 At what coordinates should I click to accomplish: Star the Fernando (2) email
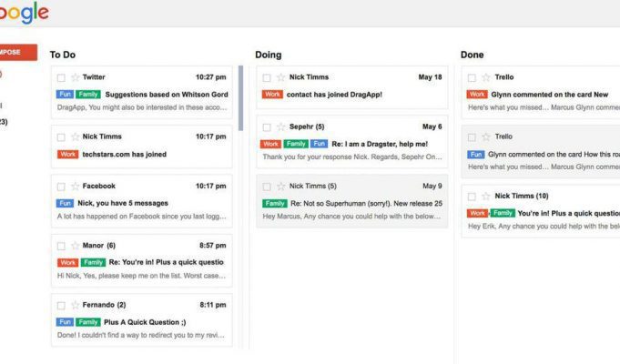76,305
